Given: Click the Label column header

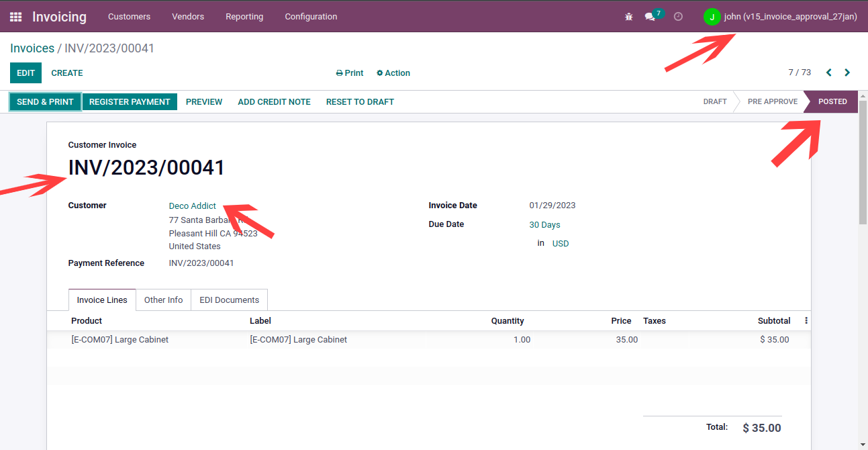Looking at the screenshot, I should (260, 321).
